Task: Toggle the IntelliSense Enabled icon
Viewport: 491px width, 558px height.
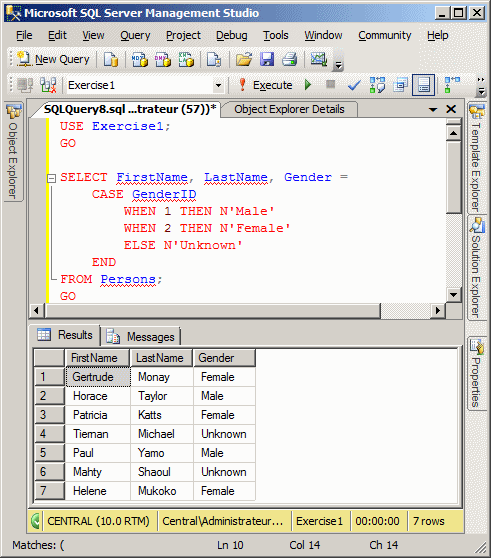Action: click(x=423, y=85)
